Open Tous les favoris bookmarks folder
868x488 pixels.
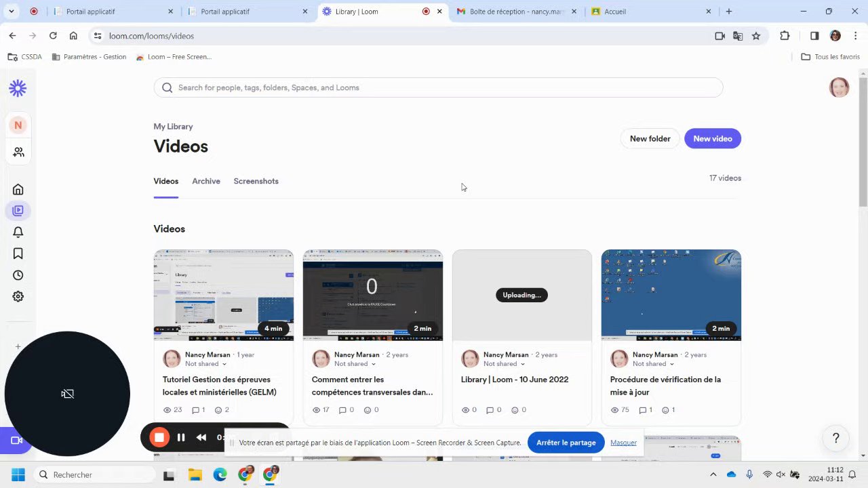[831, 57]
